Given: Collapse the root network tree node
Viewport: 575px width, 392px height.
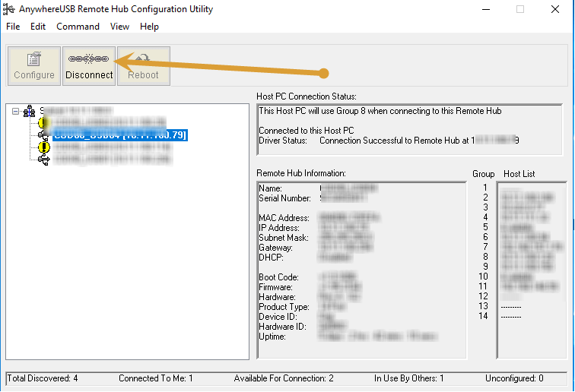Looking at the screenshot, I should click(x=15, y=111).
